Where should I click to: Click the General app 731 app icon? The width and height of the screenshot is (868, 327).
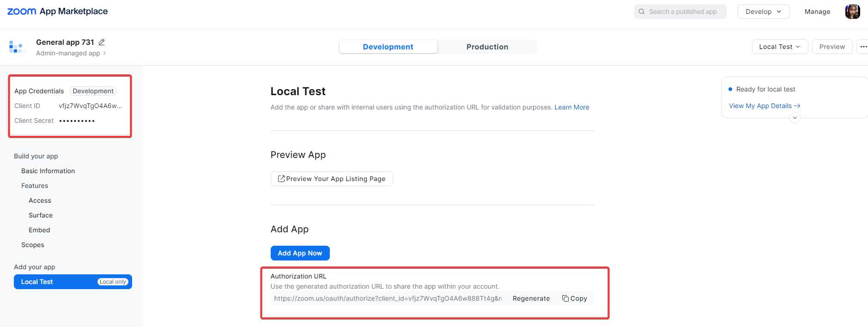pyautogui.click(x=17, y=47)
